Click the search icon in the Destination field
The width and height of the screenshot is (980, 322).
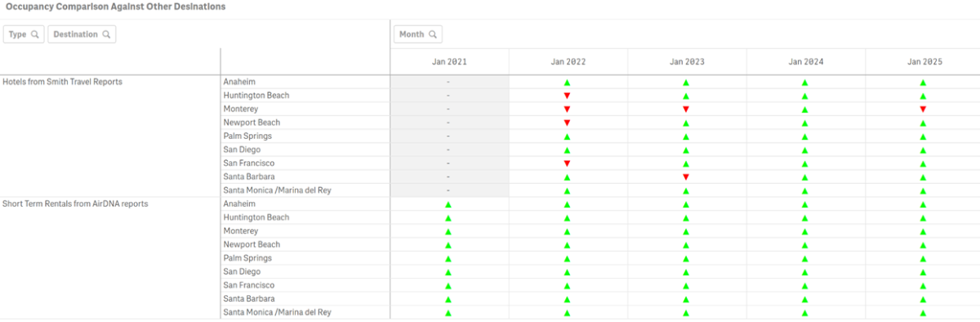(106, 34)
